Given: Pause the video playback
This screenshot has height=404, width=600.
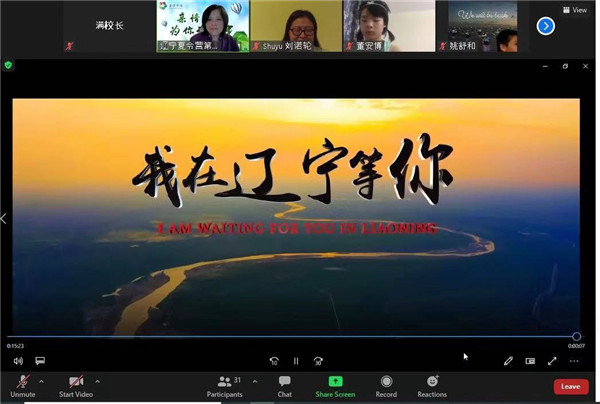Looking at the screenshot, I should coord(296,361).
